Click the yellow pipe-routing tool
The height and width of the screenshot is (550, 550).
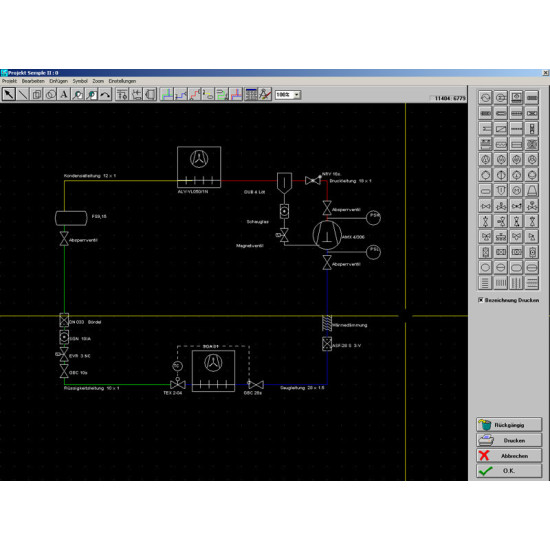pyautogui.click(x=208, y=94)
